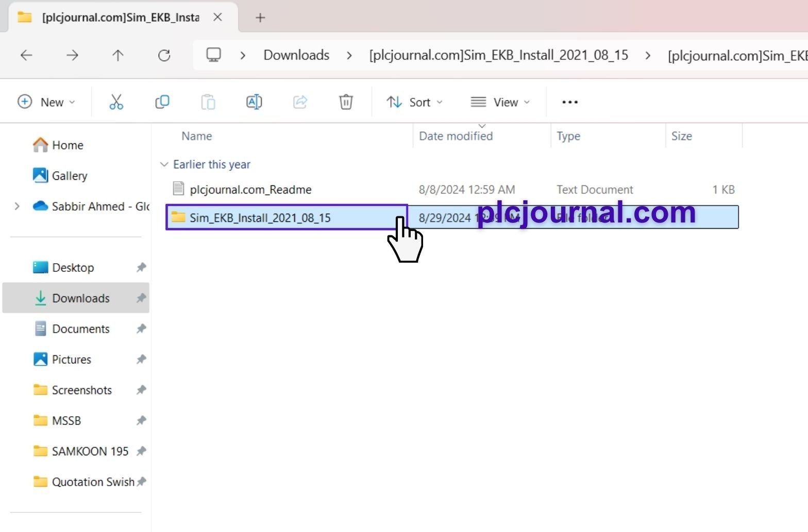Open Sabbir Ahmed OneDrive folder
The image size is (808, 532).
(x=91, y=206)
